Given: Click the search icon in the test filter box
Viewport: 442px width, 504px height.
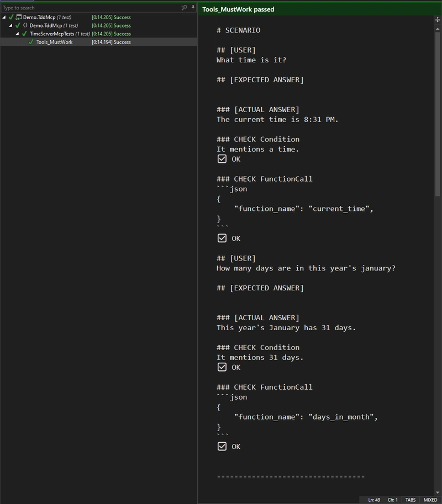Looking at the screenshot, I should [184, 7].
